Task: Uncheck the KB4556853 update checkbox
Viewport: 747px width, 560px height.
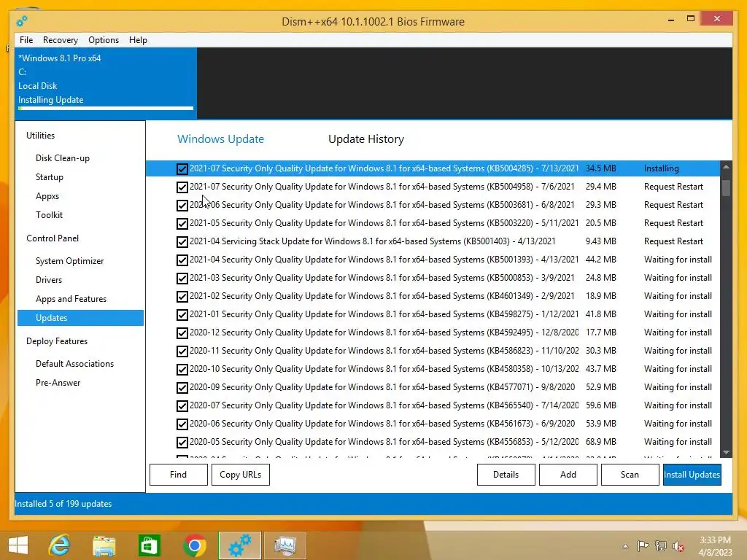Action: [182, 443]
